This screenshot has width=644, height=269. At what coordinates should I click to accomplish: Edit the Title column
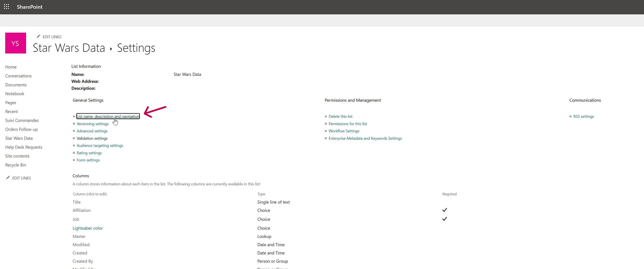[x=76, y=202]
